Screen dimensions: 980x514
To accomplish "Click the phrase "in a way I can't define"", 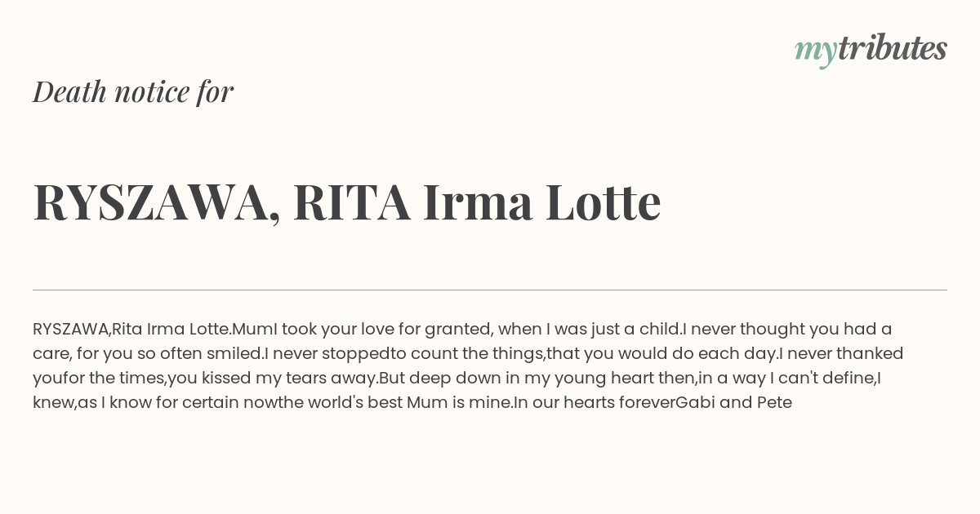I will pos(786,378).
